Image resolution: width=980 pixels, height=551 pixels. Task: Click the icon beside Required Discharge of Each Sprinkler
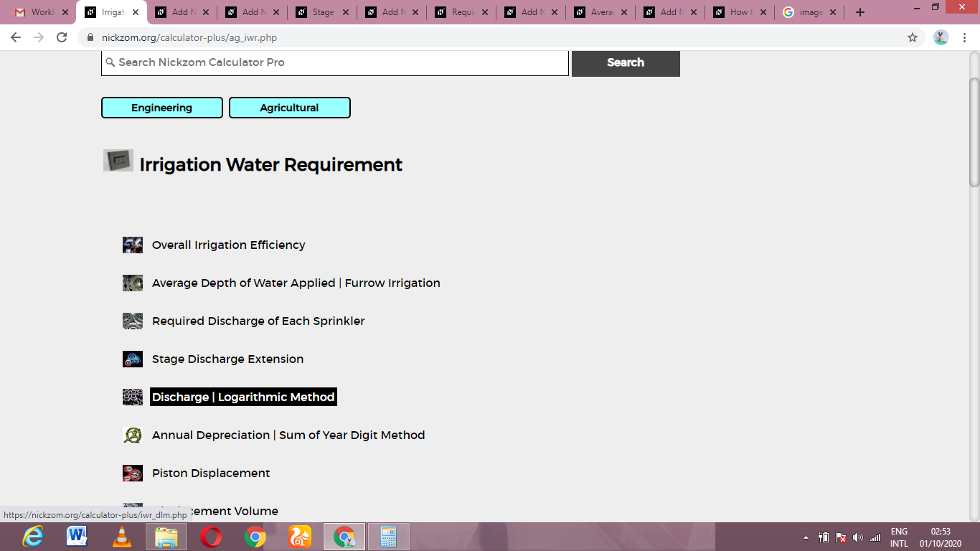[x=133, y=321]
